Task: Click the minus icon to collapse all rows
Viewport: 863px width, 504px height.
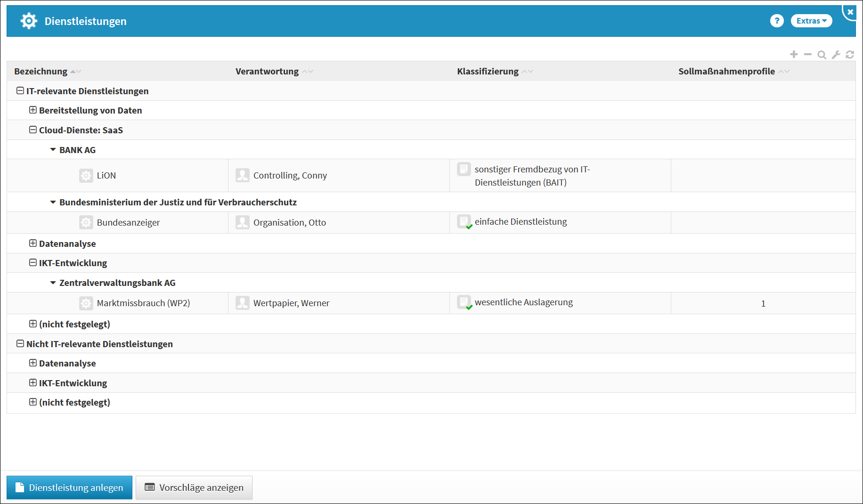Action: tap(808, 55)
